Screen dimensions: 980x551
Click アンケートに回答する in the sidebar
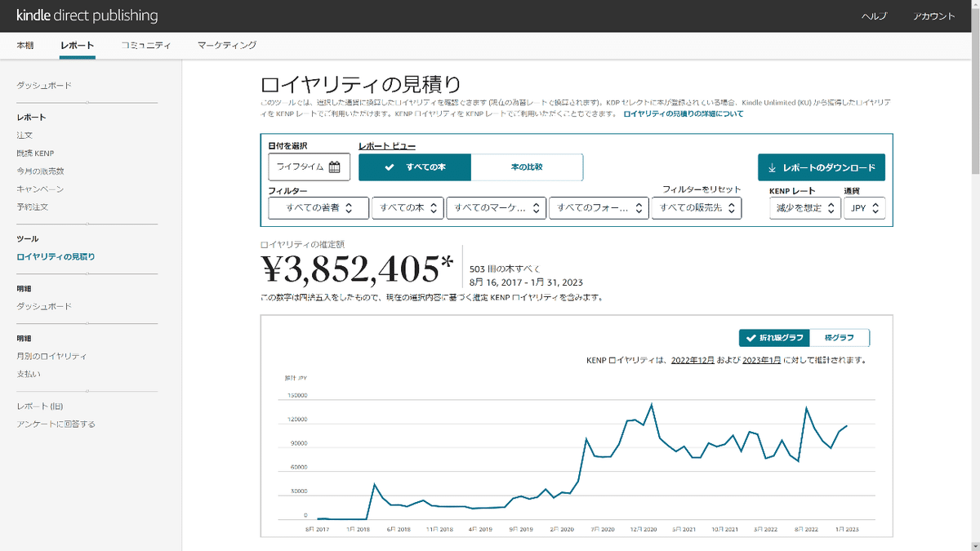(x=56, y=424)
